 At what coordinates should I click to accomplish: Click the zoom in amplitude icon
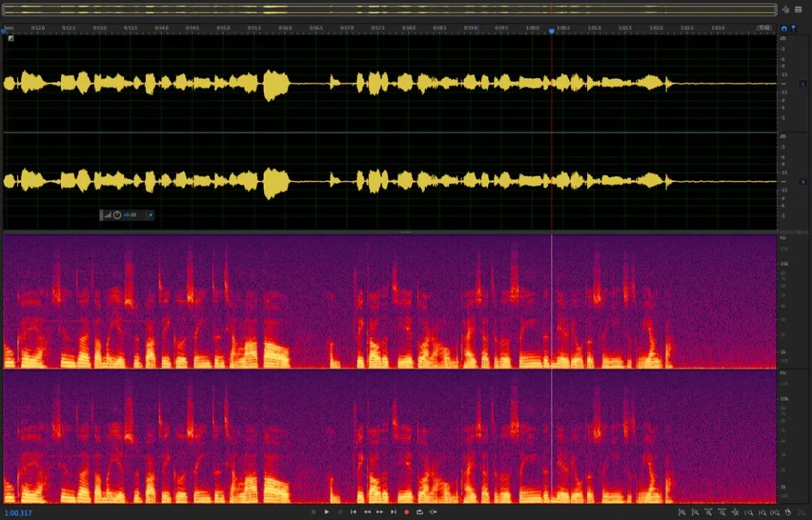(682, 512)
